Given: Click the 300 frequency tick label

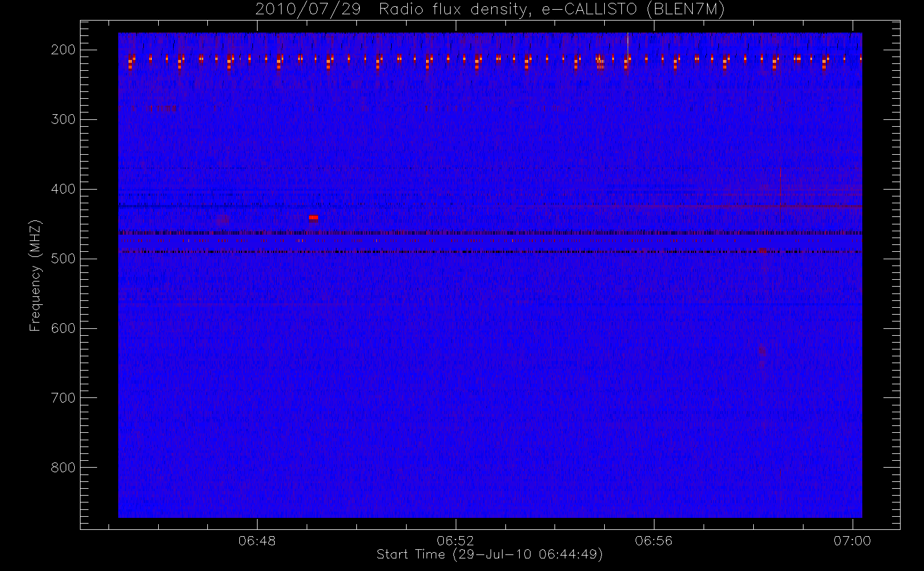Looking at the screenshot, I should [63, 119].
